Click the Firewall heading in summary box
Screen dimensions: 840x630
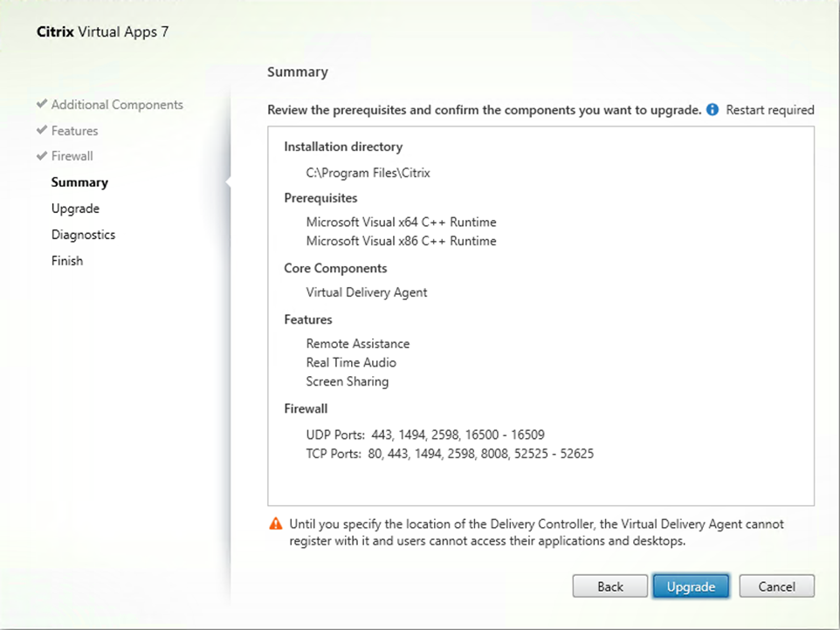pyautogui.click(x=306, y=409)
